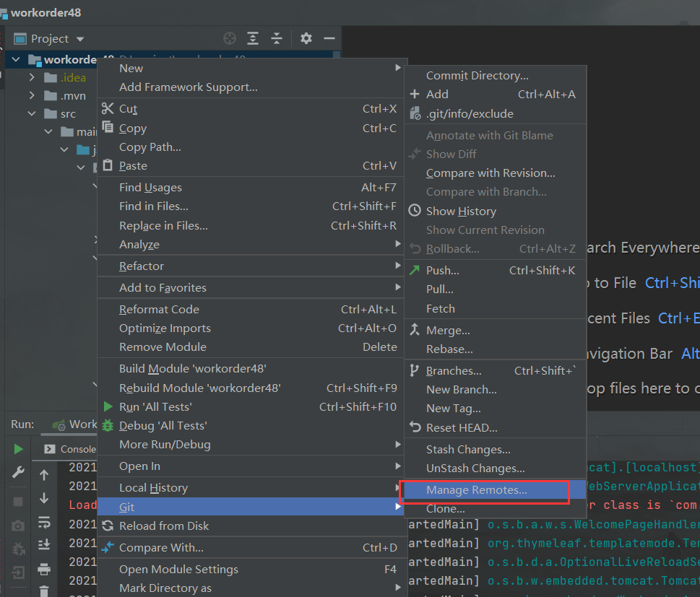Viewport: 700px width, 597px height.
Task: Click the locate/select opened file target icon
Action: click(x=230, y=38)
